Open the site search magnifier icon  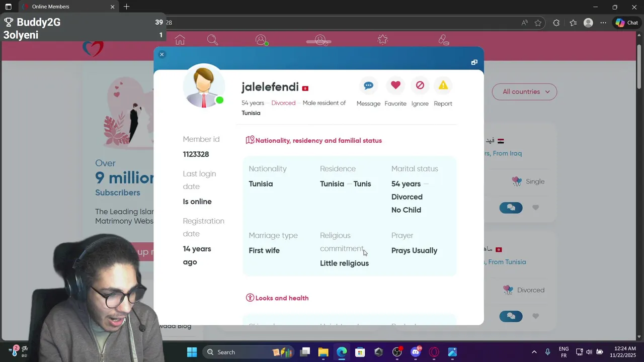[x=212, y=40]
